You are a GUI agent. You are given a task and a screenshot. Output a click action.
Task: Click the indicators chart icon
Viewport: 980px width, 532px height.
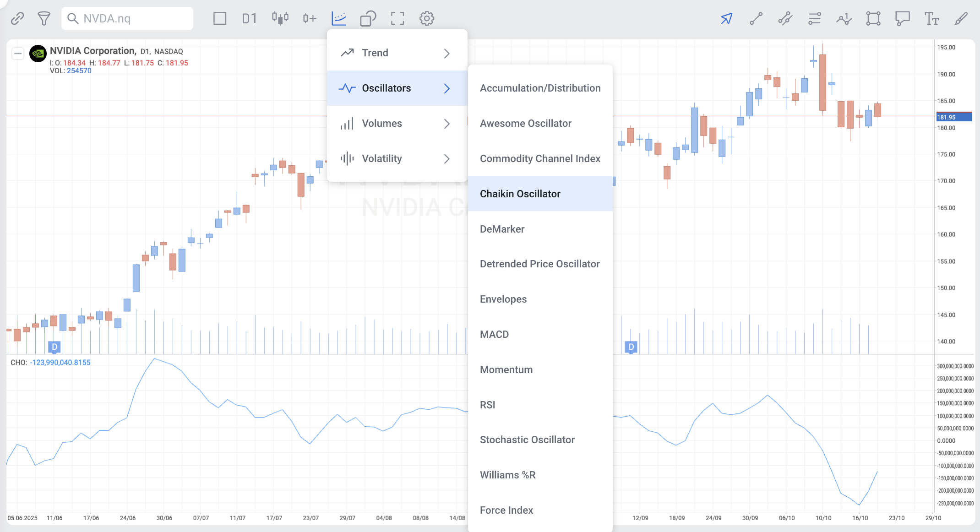click(339, 19)
